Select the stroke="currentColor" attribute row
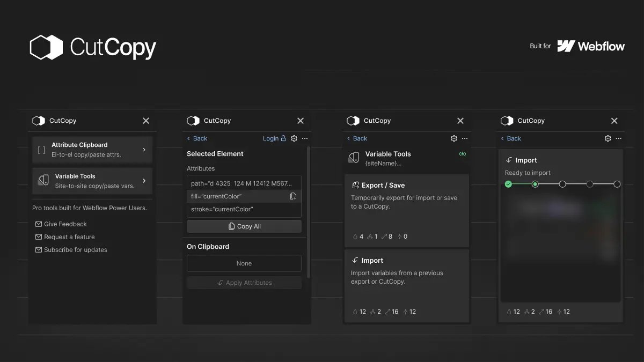The width and height of the screenshot is (644, 362). 244,209
